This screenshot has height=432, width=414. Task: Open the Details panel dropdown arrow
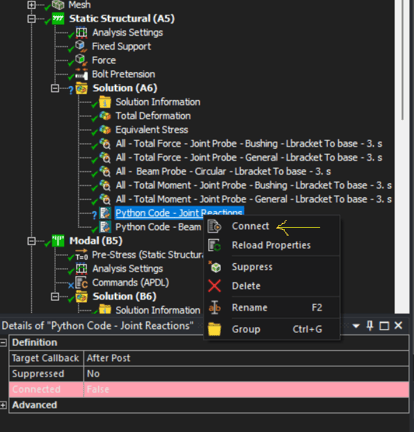tap(356, 326)
